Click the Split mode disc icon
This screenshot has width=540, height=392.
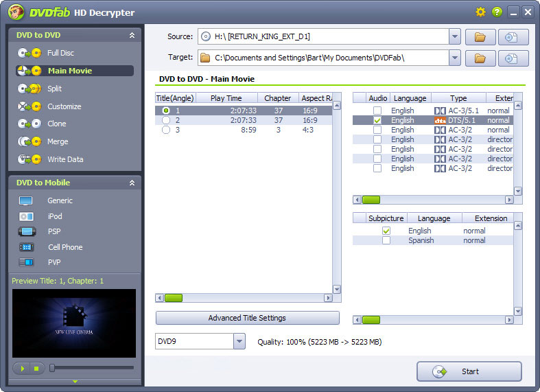(30, 89)
